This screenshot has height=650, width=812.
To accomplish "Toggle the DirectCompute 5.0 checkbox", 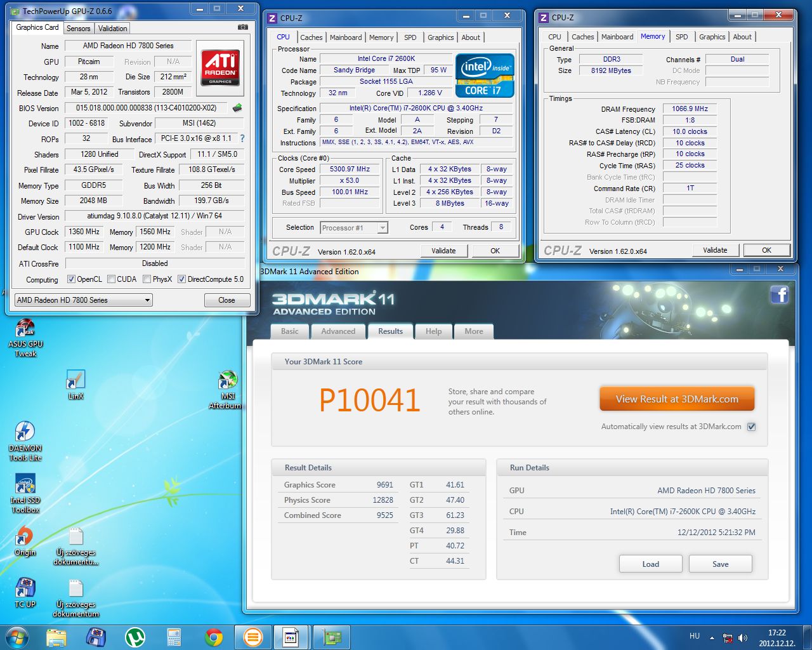I will tap(181, 279).
